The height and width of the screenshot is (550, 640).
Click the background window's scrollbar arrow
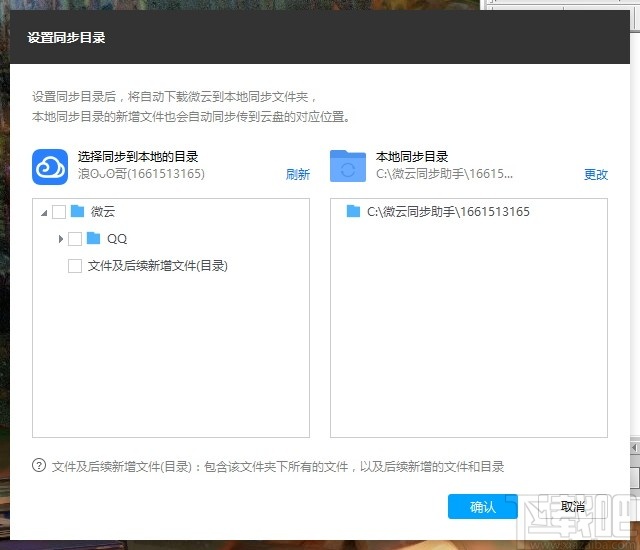point(635,448)
